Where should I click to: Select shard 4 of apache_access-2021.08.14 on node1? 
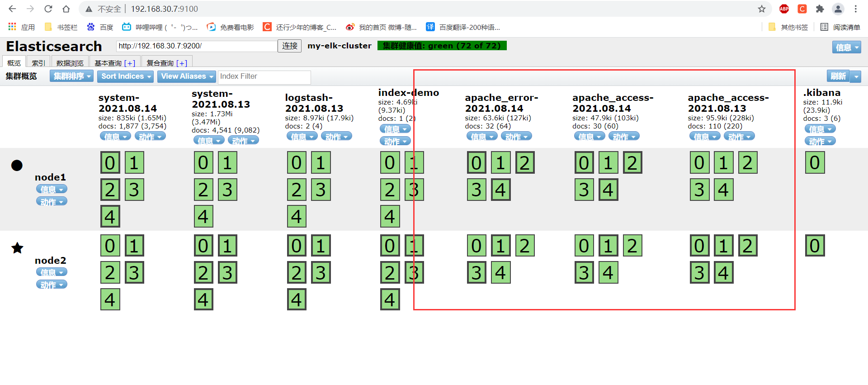coord(608,190)
